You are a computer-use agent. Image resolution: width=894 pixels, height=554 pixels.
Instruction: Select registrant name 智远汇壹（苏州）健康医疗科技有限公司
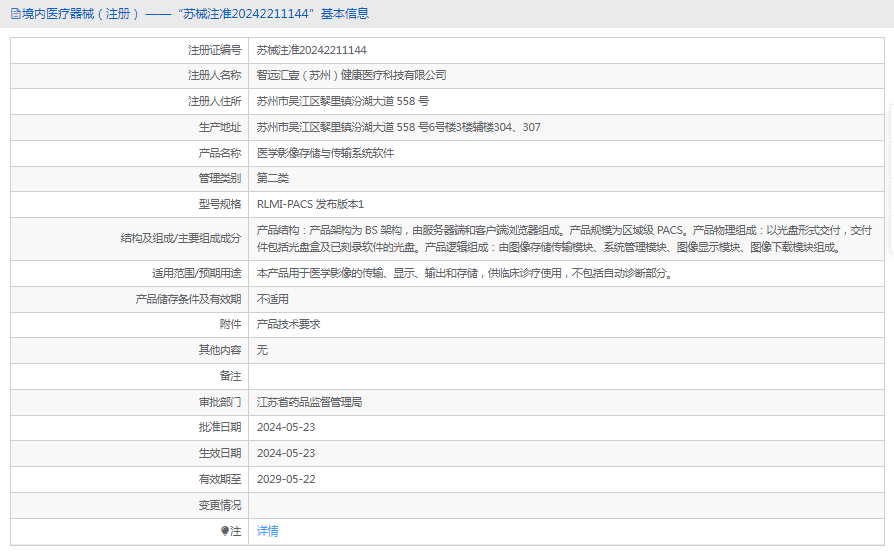click(x=351, y=75)
